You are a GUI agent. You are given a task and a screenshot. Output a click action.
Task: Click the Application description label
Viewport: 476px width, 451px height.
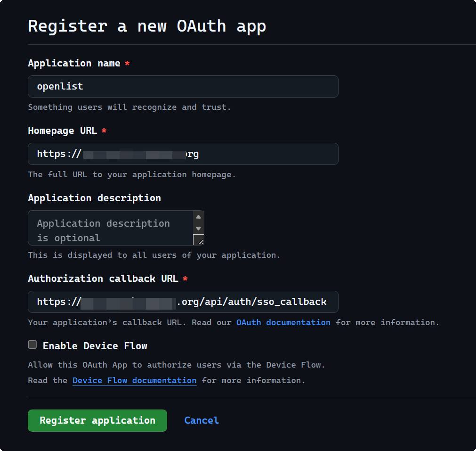(x=94, y=197)
